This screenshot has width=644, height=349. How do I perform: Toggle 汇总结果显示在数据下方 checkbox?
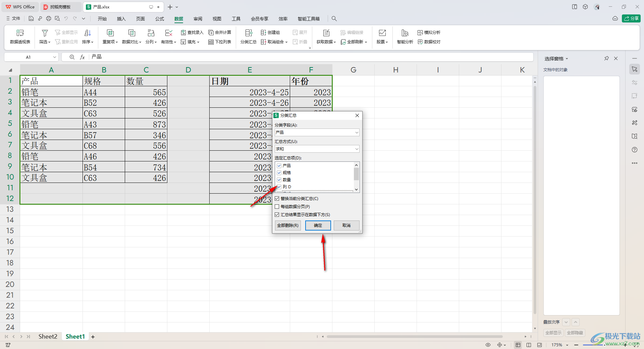pos(277,215)
